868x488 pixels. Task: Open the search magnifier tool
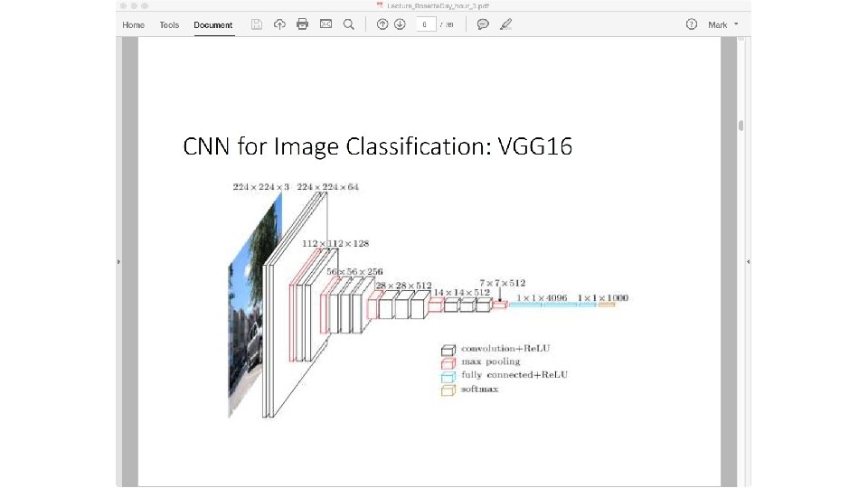[x=349, y=24]
